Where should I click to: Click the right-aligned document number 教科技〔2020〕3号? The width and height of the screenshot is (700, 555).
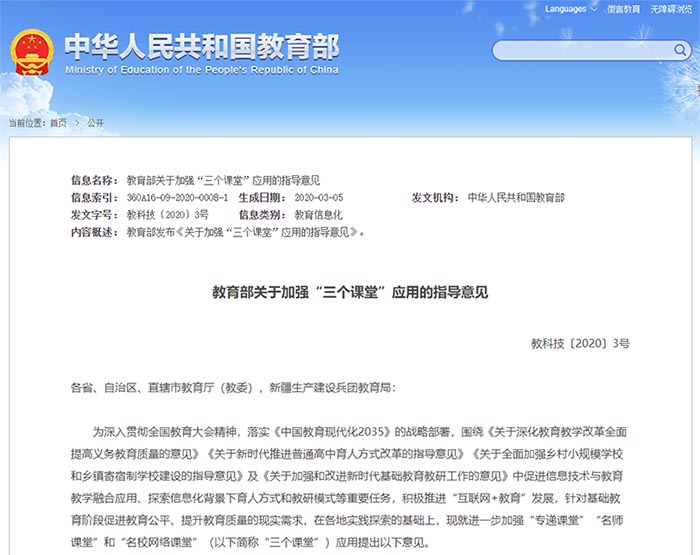580,343
